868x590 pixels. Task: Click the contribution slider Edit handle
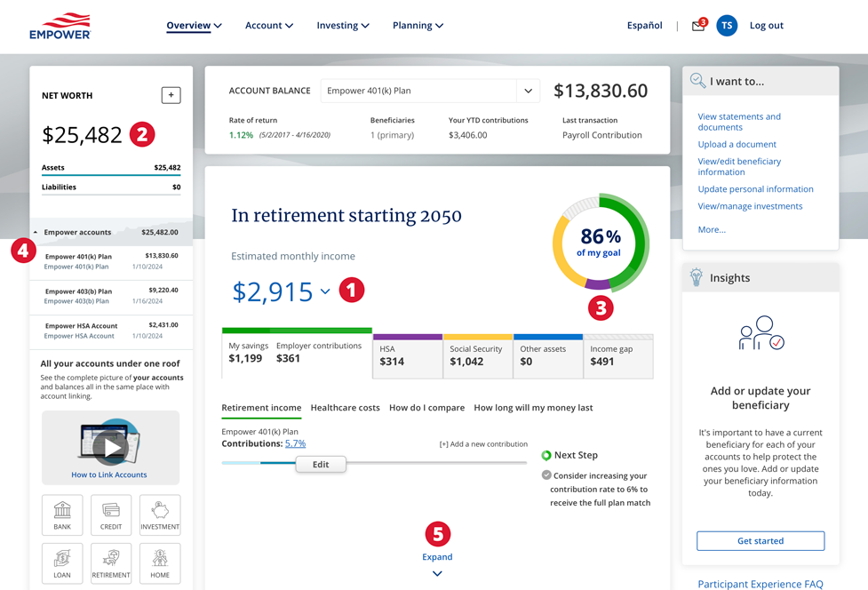(321, 465)
